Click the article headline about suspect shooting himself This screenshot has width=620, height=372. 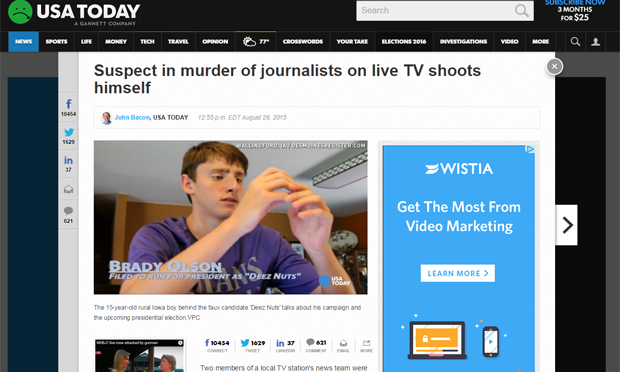pyautogui.click(x=287, y=79)
